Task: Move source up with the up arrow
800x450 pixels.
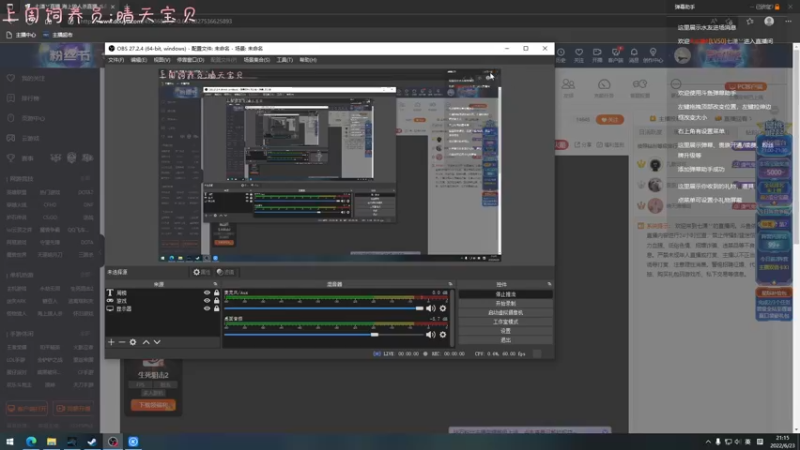Action: click(x=146, y=342)
